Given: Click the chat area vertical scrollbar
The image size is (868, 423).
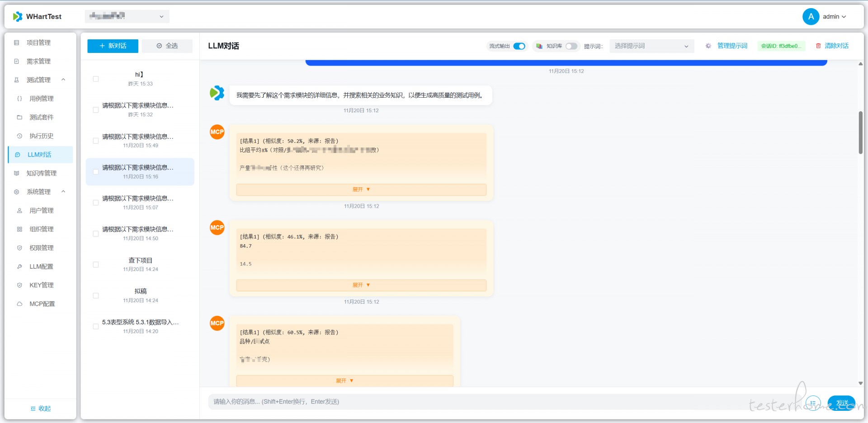Looking at the screenshot, I should [x=860, y=133].
